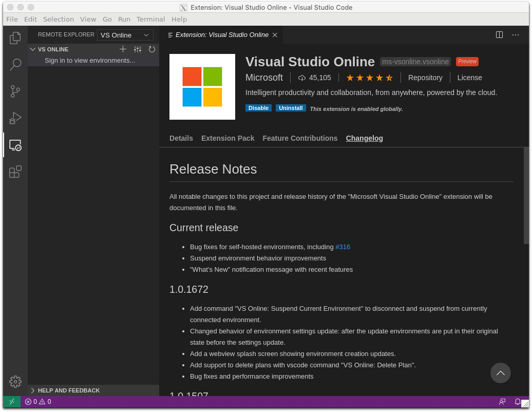The width and height of the screenshot is (532, 412).
Task: Close the Extension: Visual Studio Online tab
Action: [275, 35]
